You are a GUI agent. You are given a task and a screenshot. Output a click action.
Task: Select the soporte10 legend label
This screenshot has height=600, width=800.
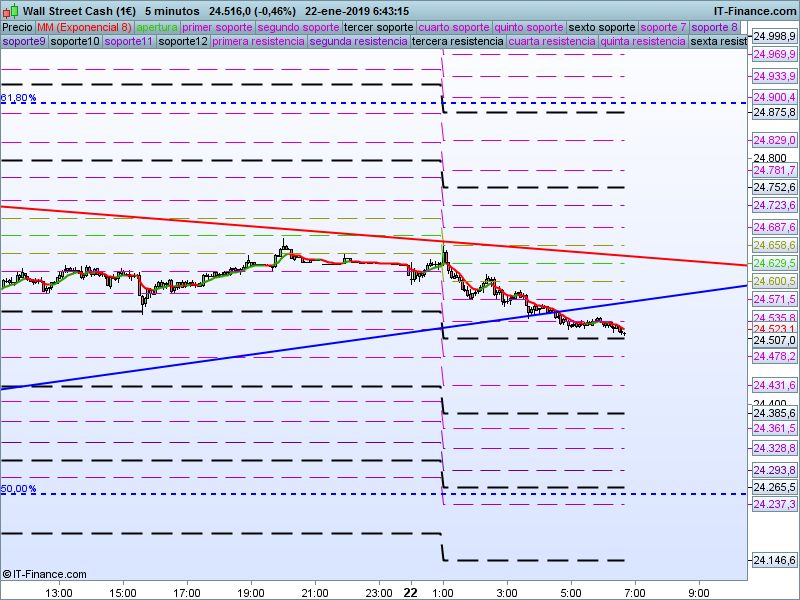click(75, 41)
